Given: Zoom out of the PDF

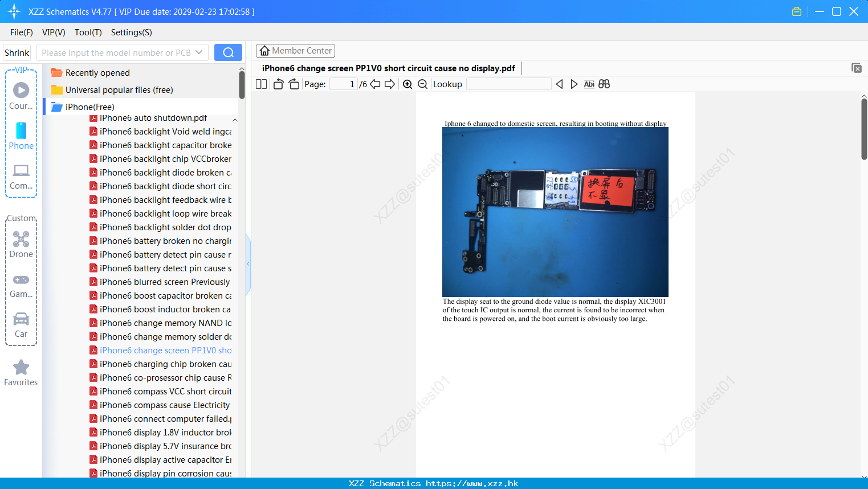Looking at the screenshot, I should pos(422,84).
